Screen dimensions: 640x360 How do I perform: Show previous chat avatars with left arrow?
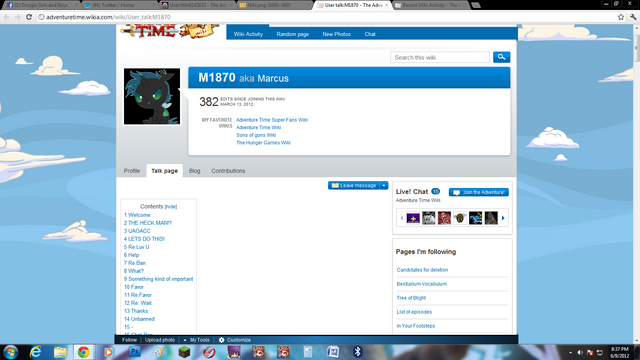point(402,218)
